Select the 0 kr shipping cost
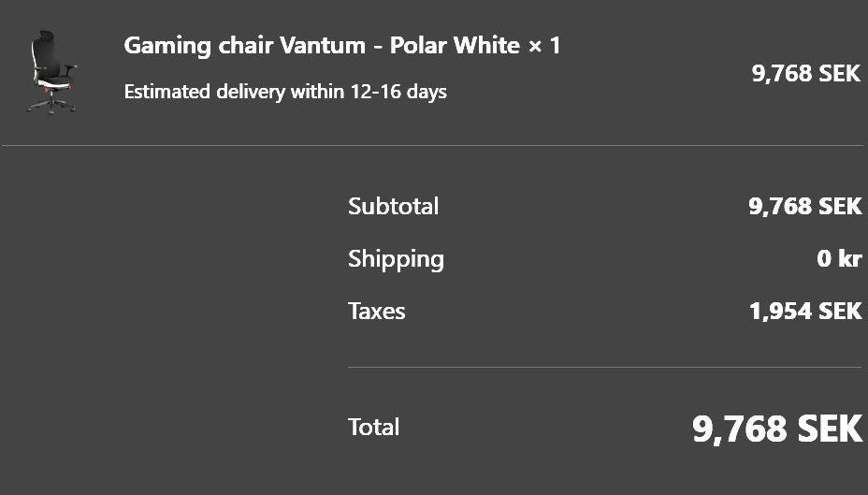The image size is (868, 495). pos(839,258)
